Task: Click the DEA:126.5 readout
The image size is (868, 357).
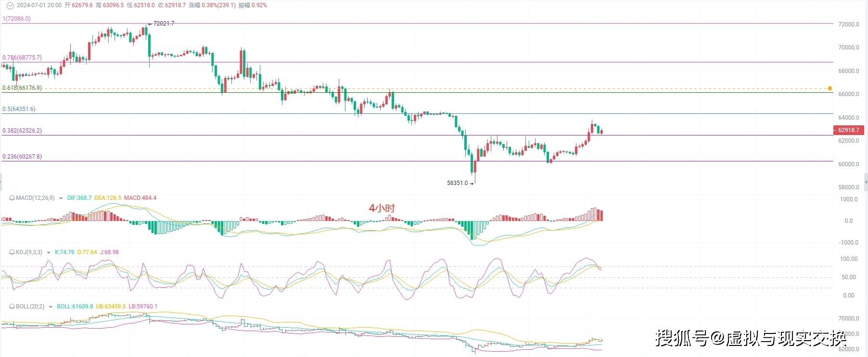Action: [108, 198]
